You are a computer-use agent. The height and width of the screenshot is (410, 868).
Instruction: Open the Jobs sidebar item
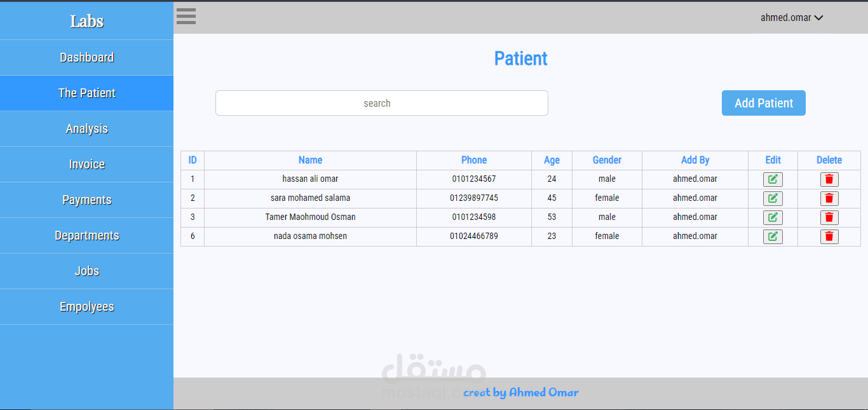point(87,271)
